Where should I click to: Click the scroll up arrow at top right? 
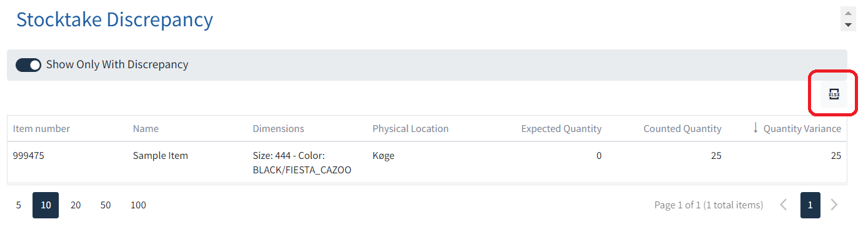tap(848, 14)
